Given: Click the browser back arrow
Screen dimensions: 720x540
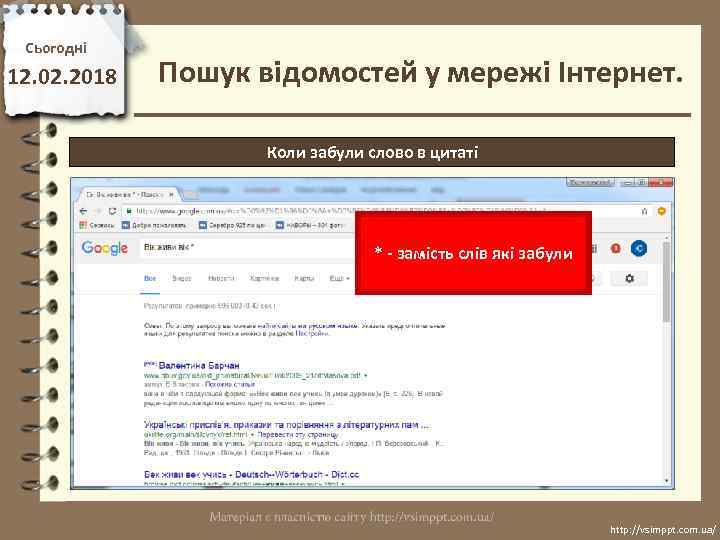Looking at the screenshot, I should point(83,211).
